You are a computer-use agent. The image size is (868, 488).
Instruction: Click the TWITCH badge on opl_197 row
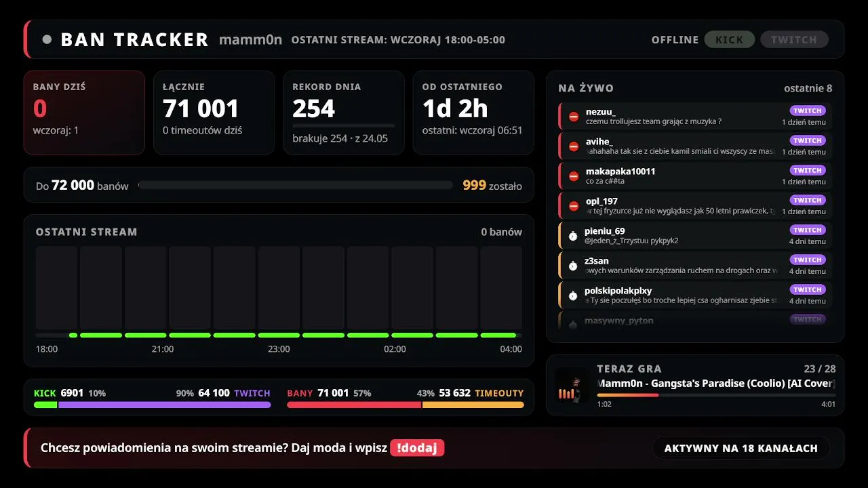point(808,200)
